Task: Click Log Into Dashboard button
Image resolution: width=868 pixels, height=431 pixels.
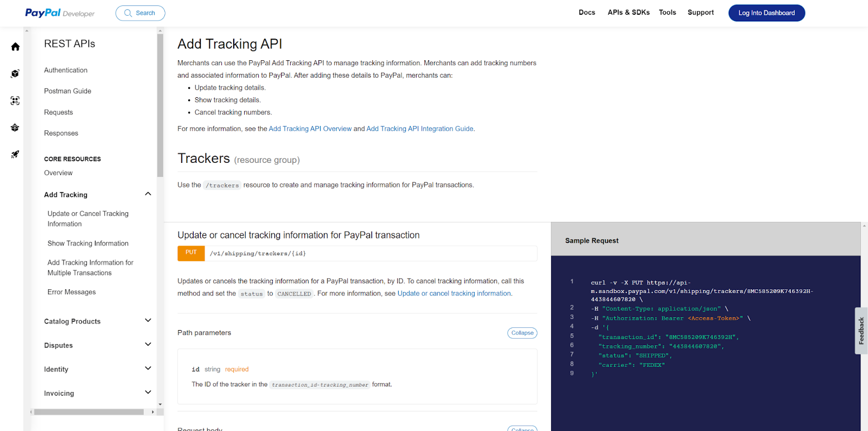Action: click(x=767, y=13)
